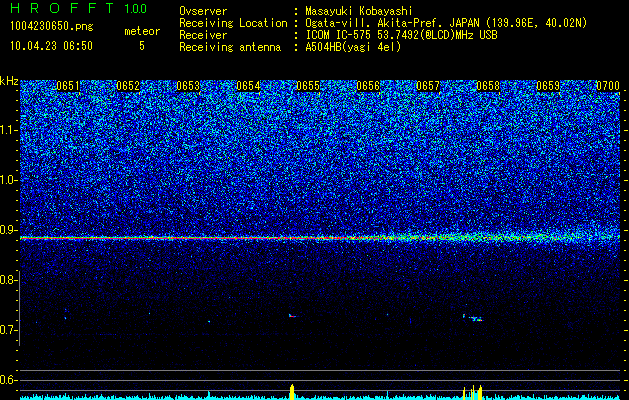Click the 0.7 kHz axis label
The width and height of the screenshot is (629, 400).
(x=8, y=330)
